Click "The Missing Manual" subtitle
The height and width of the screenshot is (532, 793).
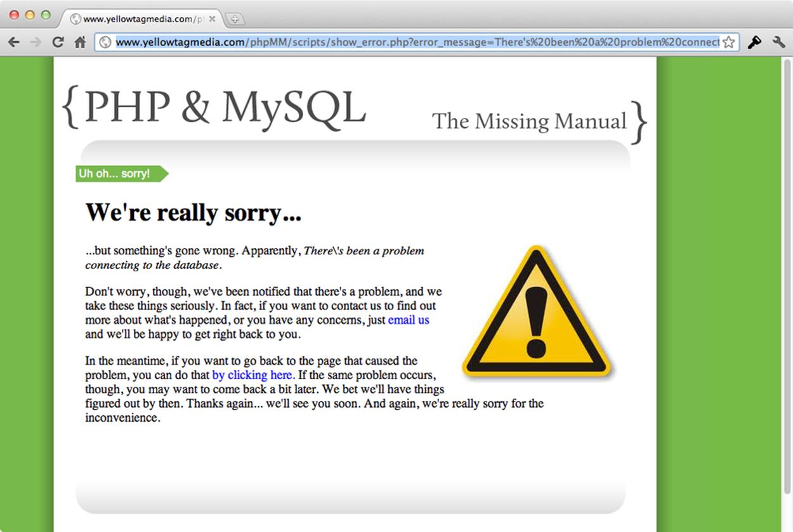529,120
